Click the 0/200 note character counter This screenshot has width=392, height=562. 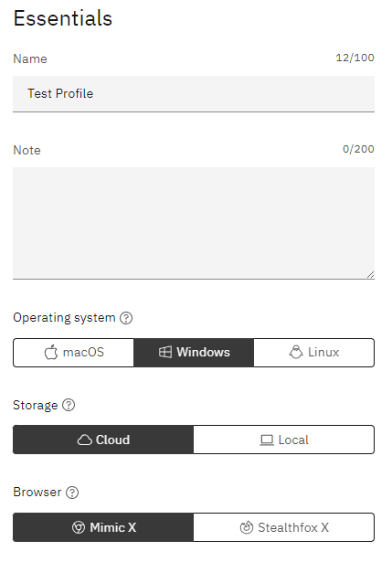point(358,149)
